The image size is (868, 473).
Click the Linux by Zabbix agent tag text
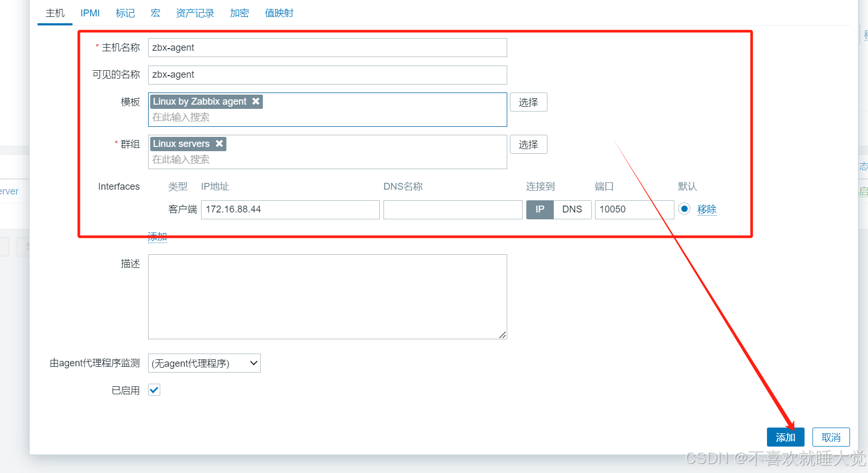pos(199,101)
